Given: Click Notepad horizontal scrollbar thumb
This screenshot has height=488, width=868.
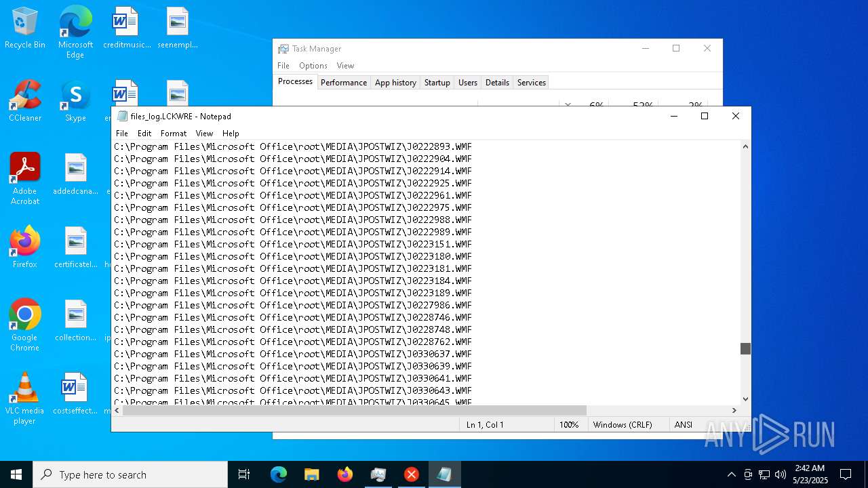Looking at the screenshot, I should pos(355,410).
